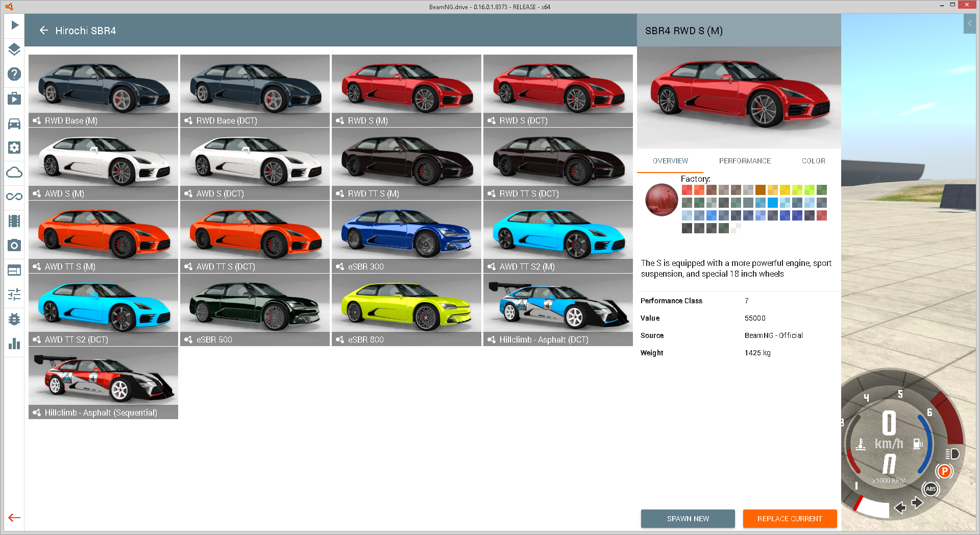The image size is (980, 535).
Task: Choose the AWD S (DCT) white car
Action: 255,164
